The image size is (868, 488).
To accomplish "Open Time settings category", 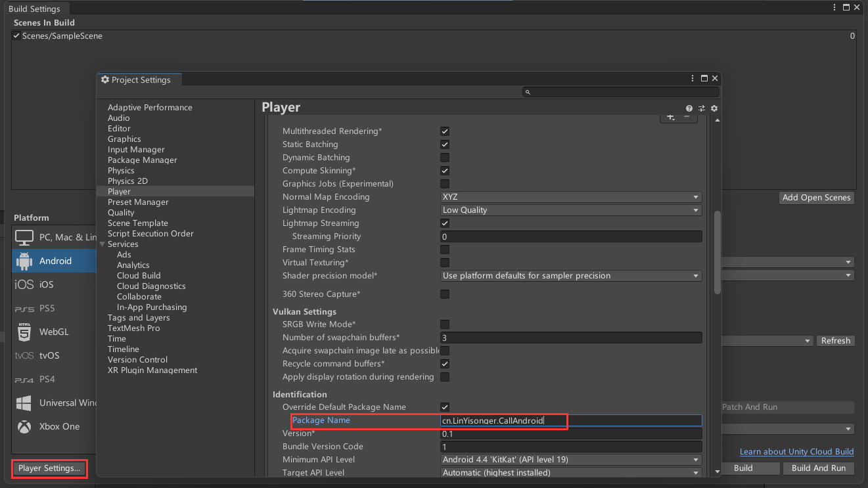I will point(117,339).
